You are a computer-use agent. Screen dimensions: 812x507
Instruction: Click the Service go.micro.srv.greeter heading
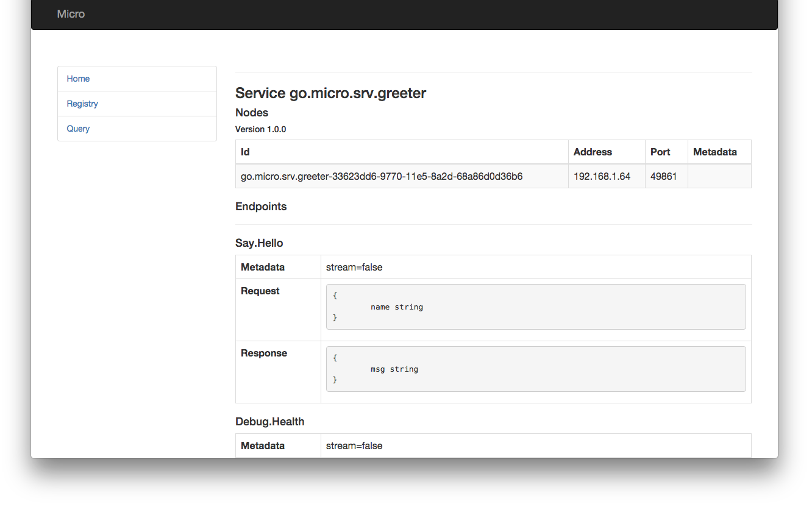(330, 93)
